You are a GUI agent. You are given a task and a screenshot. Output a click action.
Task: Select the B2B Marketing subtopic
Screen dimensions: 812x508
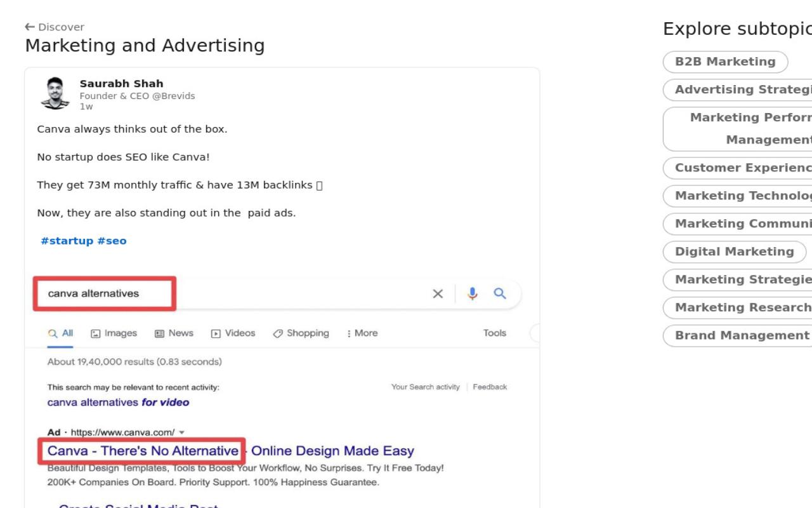[725, 62]
